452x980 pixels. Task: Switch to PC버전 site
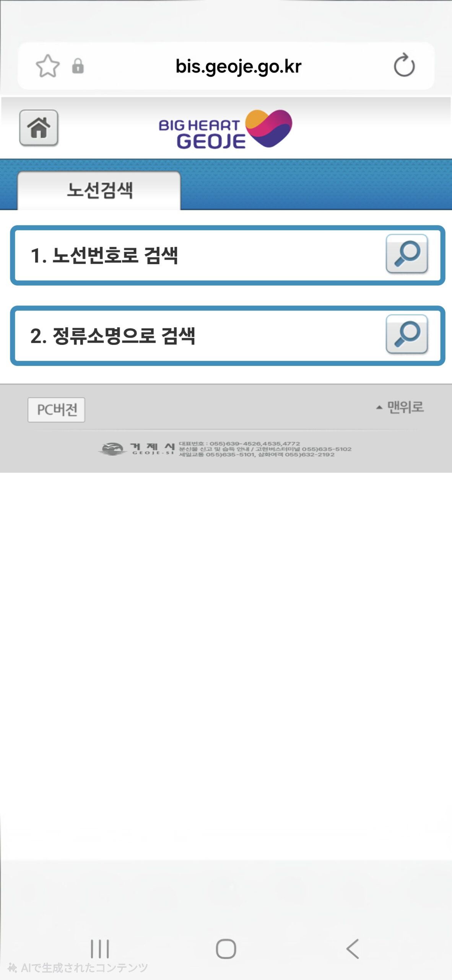click(56, 410)
